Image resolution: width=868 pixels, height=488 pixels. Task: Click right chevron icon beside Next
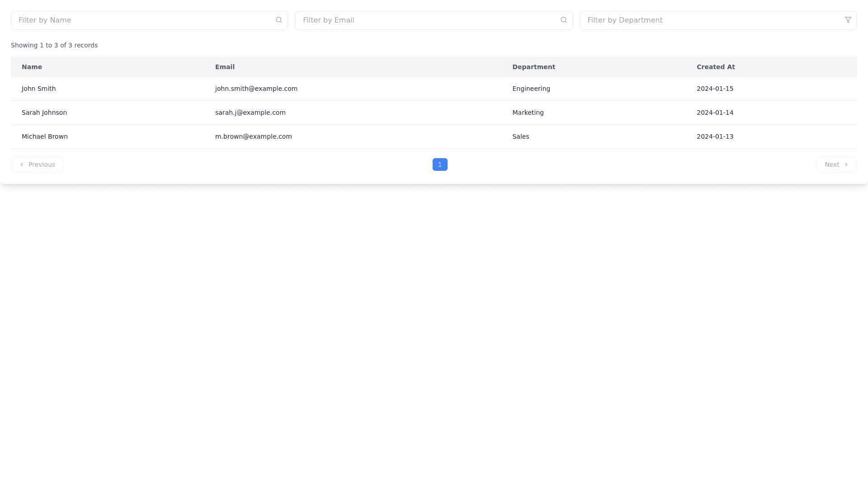point(846,164)
